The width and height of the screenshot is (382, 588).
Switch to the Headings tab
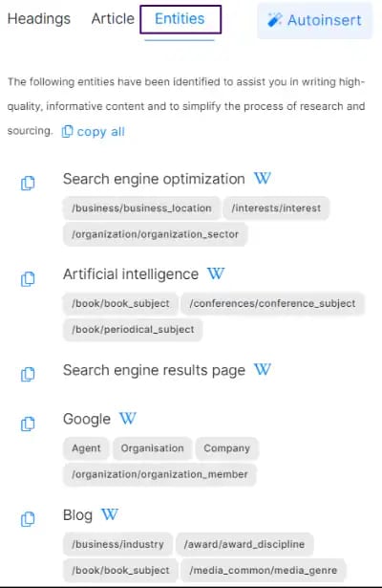39,19
